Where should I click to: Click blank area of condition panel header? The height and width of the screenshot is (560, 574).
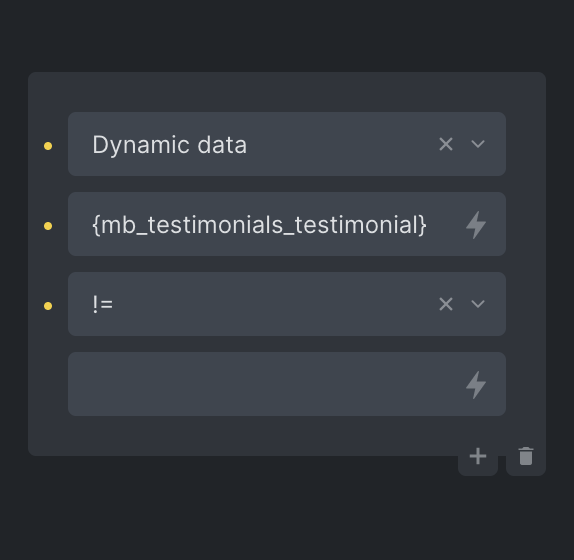pyautogui.click(x=287, y=92)
